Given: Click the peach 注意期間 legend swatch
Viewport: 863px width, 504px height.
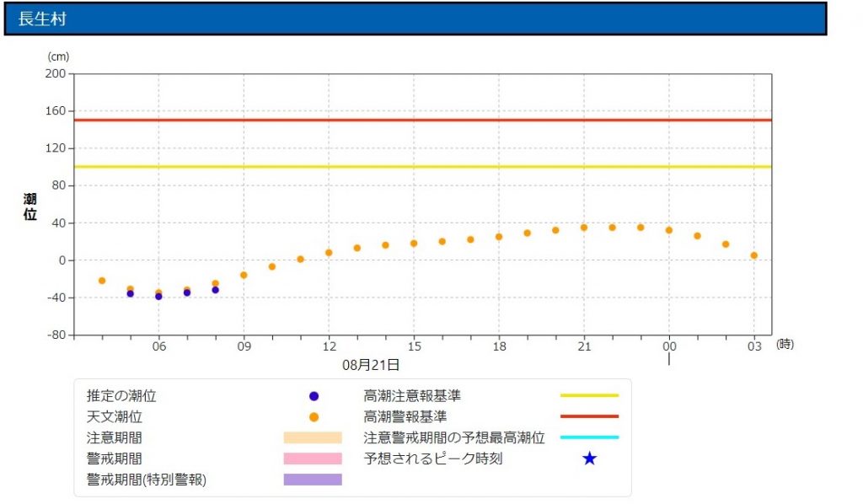Looking at the screenshot, I should 313,438.
